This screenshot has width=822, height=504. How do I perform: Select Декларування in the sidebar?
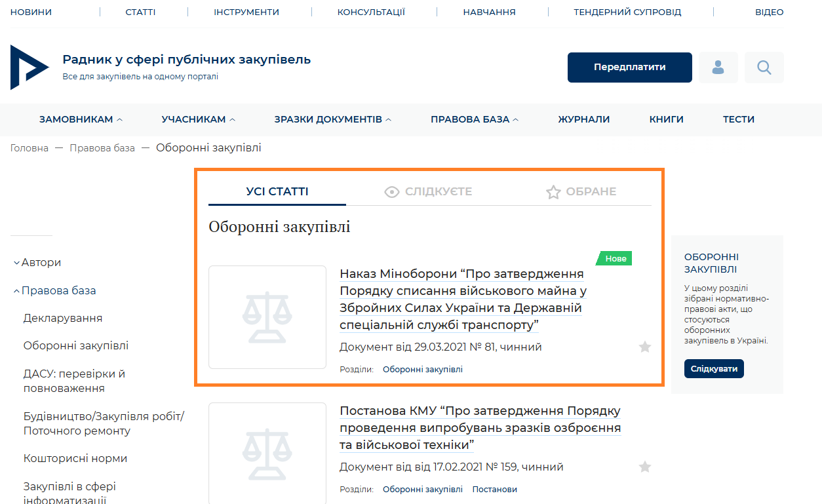(x=63, y=318)
